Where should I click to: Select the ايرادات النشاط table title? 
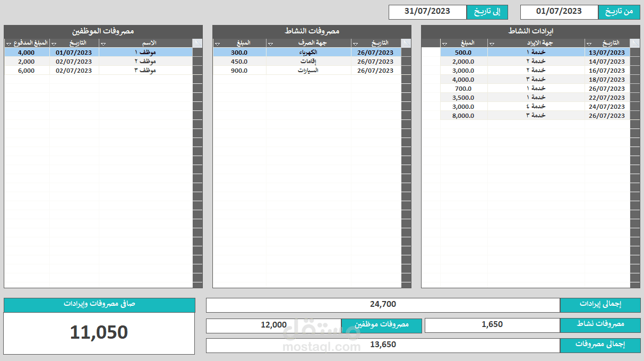pos(531,31)
